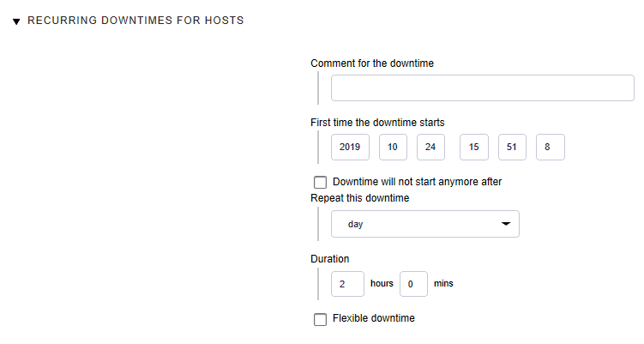This screenshot has width=644, height=344.
Task: Select the seconds field showing 8
Action: point(550,147)
